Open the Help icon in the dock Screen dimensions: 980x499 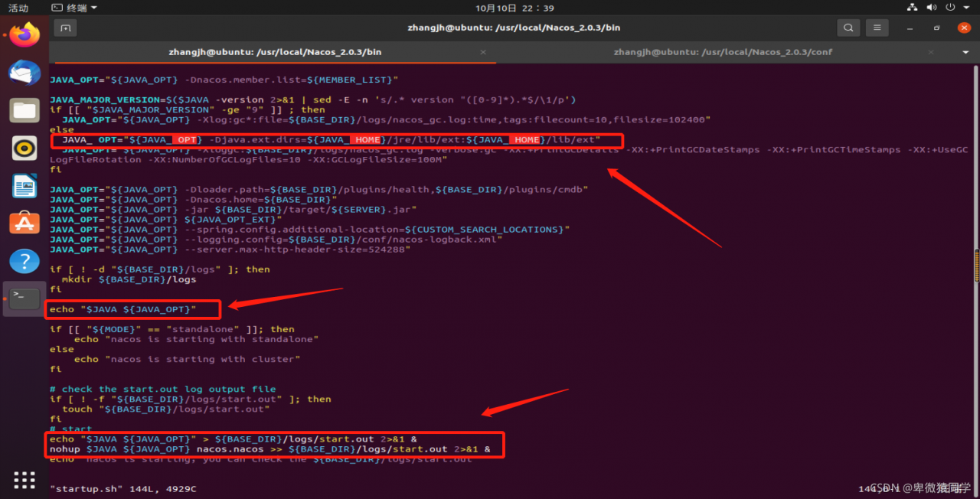pyautogui.click(x=24, y=261)
